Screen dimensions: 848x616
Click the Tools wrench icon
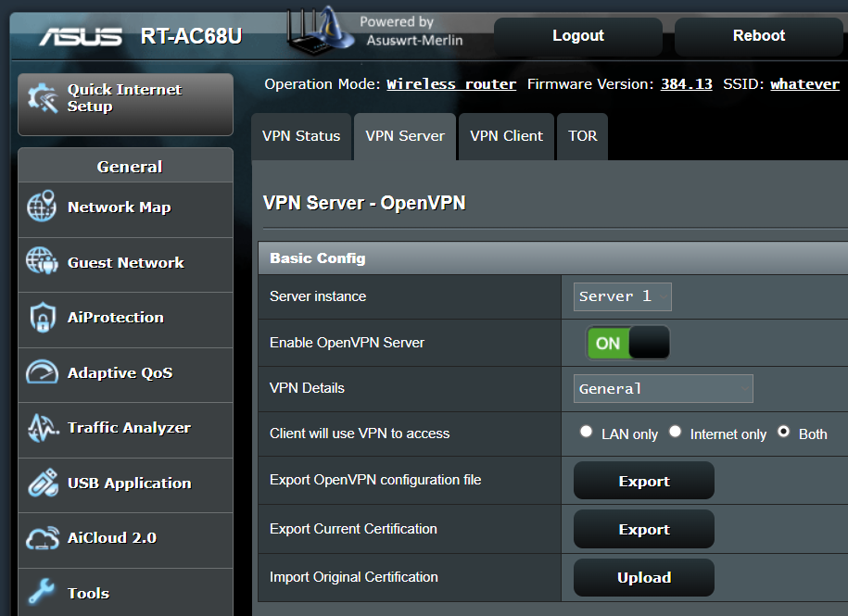click(42, 592)
